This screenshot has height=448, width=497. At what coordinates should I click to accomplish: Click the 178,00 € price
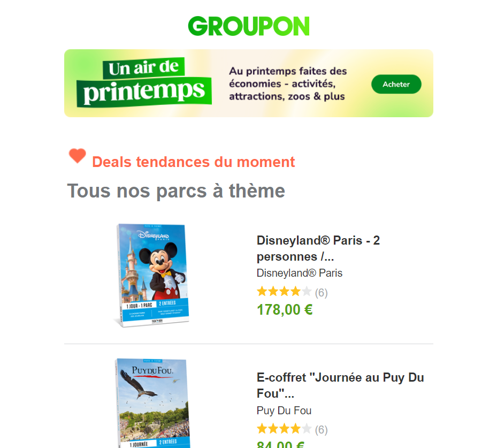pyautogui.click(x=285, y=310)
